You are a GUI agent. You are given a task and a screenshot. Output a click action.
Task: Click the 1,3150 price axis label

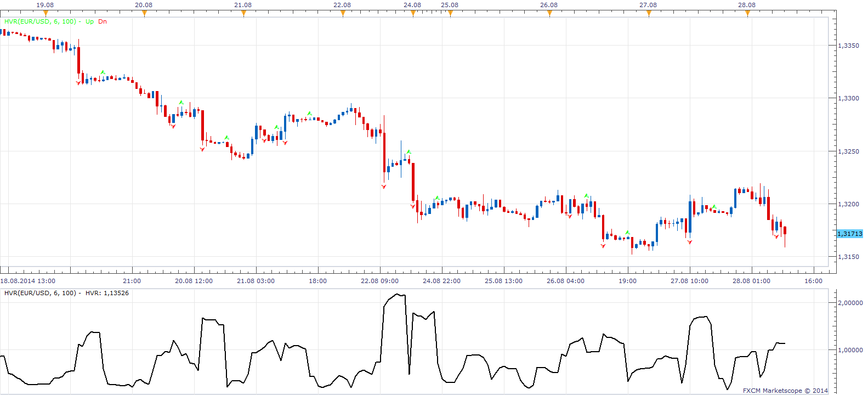849,257
